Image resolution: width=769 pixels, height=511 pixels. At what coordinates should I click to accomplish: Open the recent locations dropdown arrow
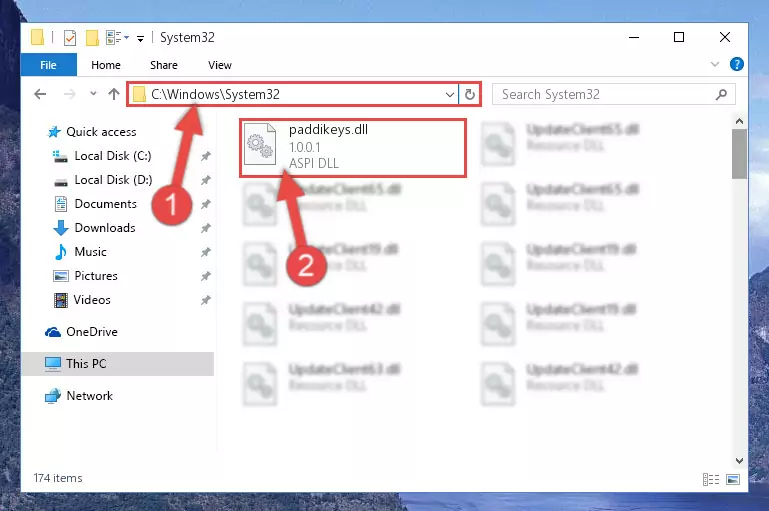(x=93, y=93)
